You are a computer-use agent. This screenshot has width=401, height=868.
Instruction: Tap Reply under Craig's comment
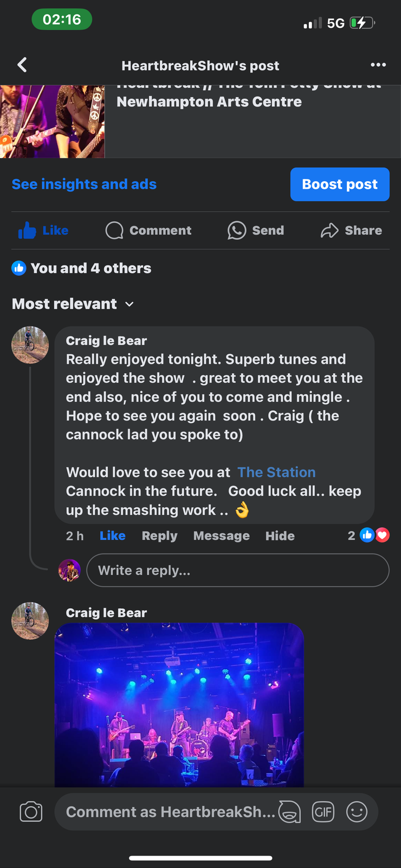pos(159,536)
